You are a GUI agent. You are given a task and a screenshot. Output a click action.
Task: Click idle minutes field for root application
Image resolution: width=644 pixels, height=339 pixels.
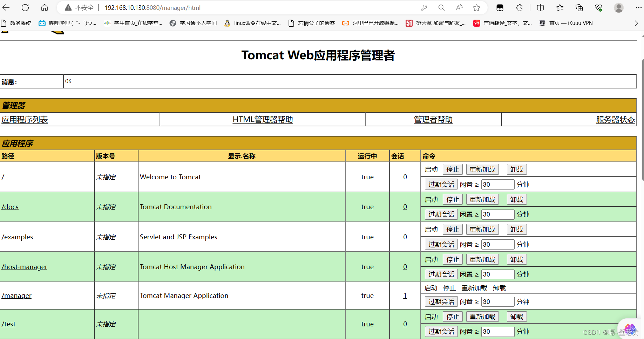tap(498, 185)
